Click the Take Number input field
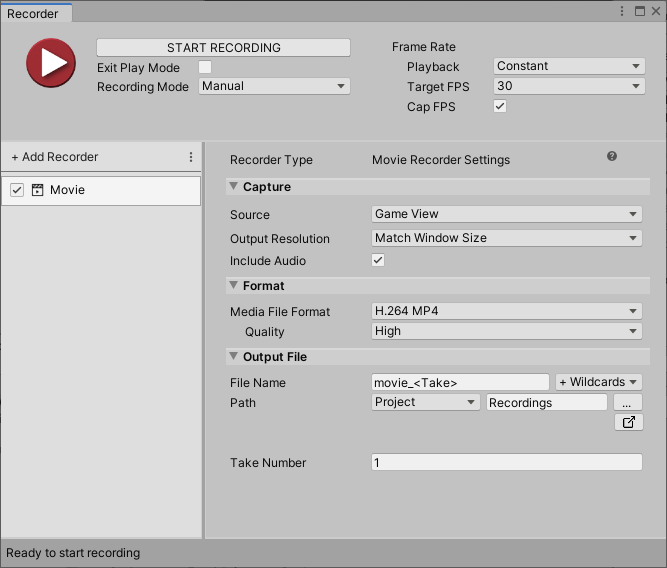The width and height of the screenshot is (667, 568). click(x=506, y=463)
